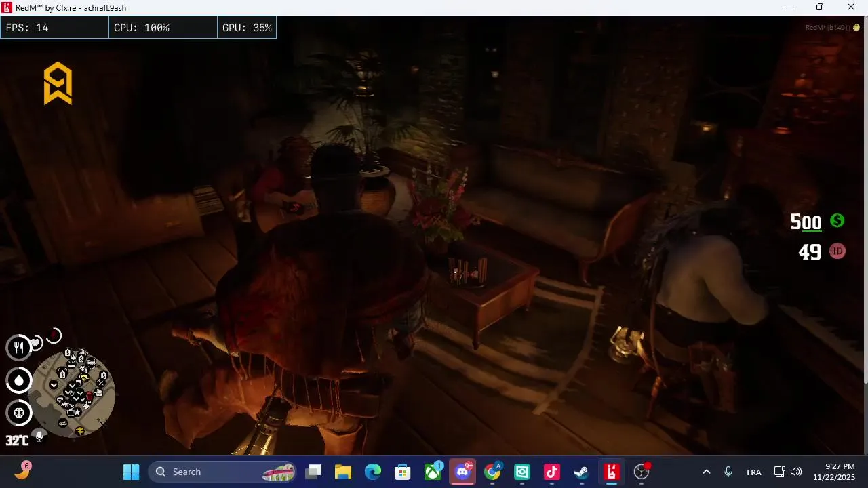Click the heart health core icon
This screenshot has width=868, height=488.
click(36, 343)
